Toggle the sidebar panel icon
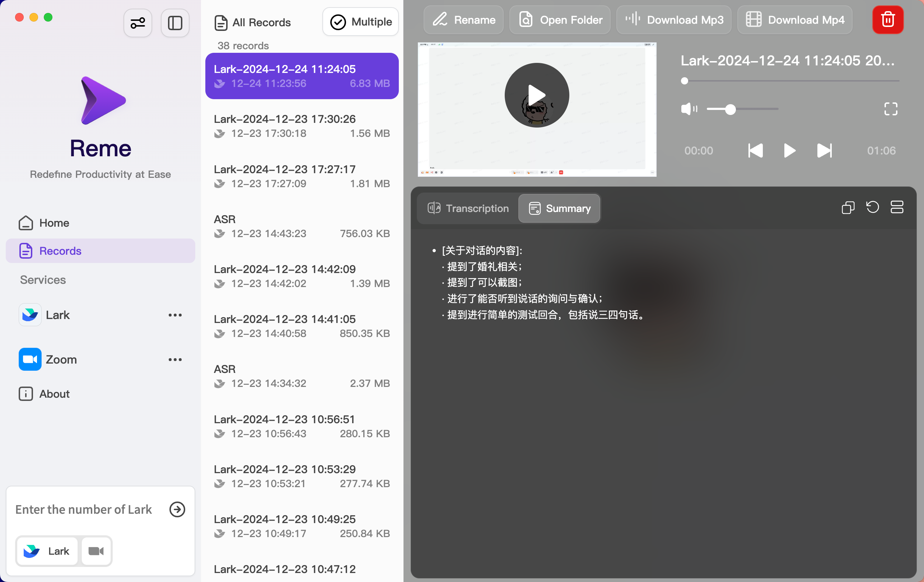Screen dimensions: 924x582 pyautogui.click(x=175, y=23)
